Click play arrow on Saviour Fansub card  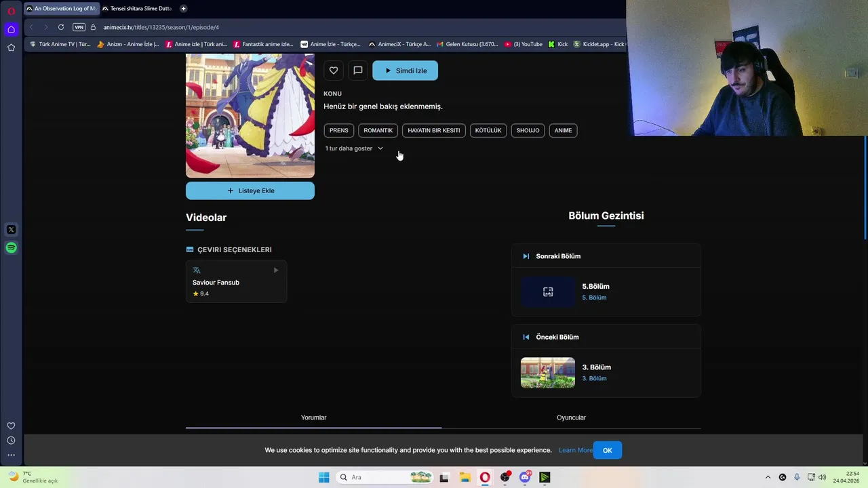pyautogui.click(x=276, y=270)
